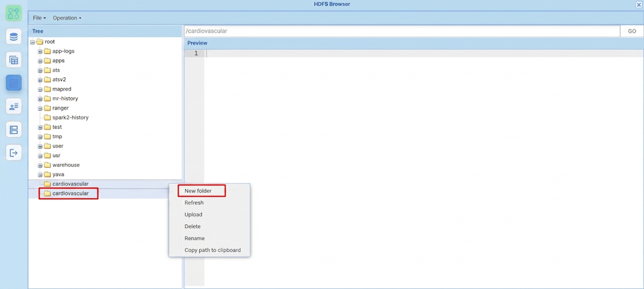Screen dimensions: 644x289
Task: Expand the ranger folder
Action: [40, 108]
